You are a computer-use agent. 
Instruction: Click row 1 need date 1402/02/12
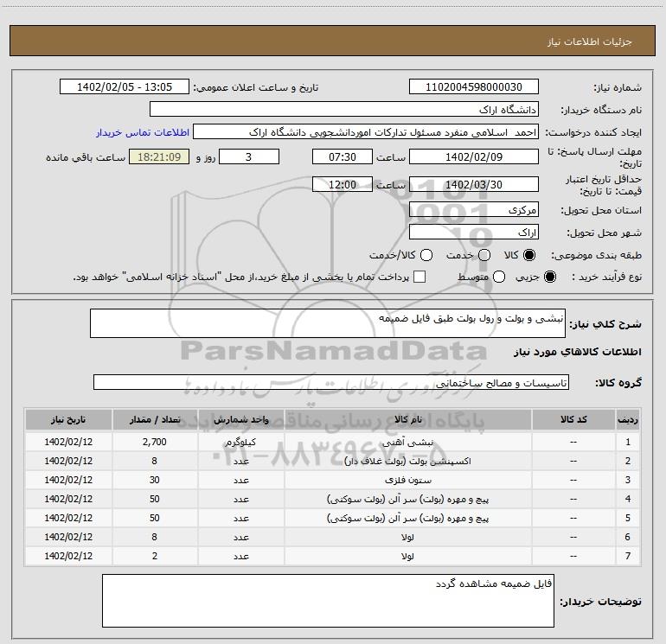click(68, 442)
